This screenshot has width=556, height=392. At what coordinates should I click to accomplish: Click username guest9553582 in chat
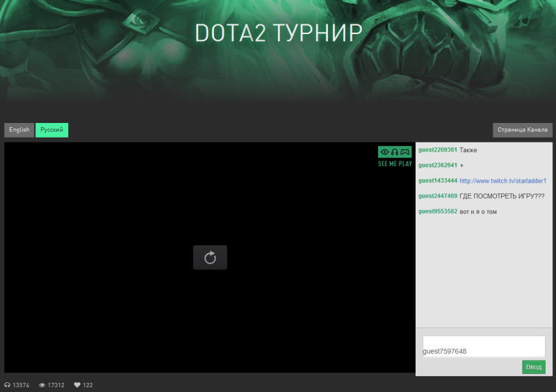point(438,211)
